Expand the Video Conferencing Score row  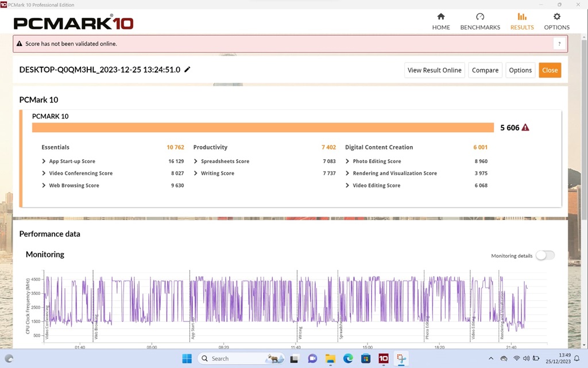point(44,173)
